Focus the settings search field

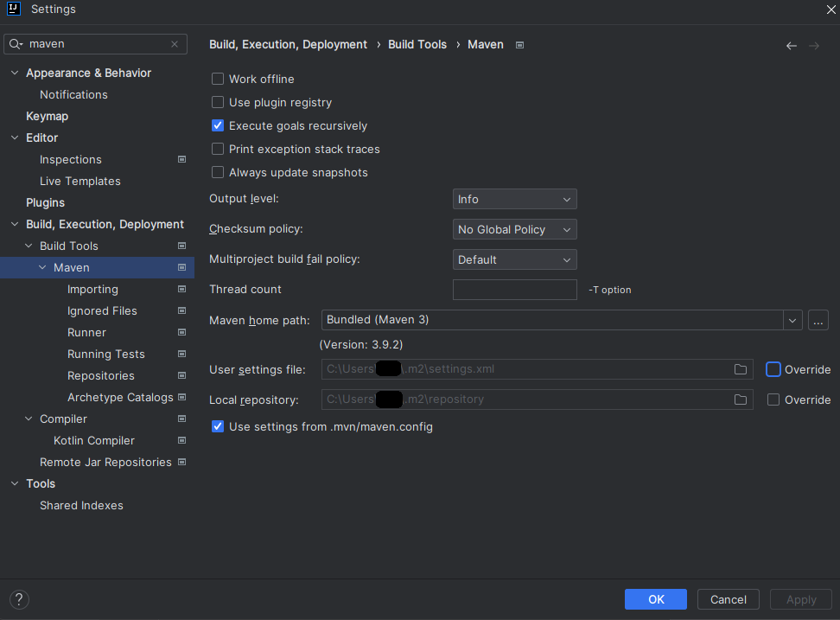(x=95, y=44)
